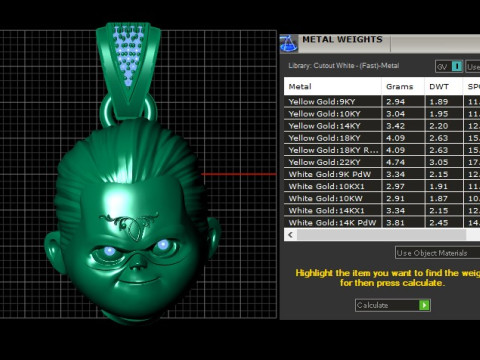Click the 2.94 grams cell
This screenshot has height=360, width=480.
pos(403,102)
